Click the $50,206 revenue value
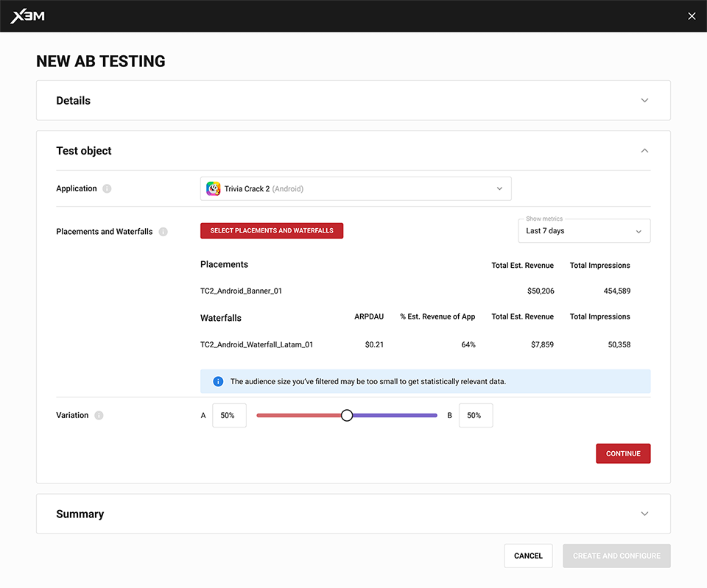 (x=541, y=291)
